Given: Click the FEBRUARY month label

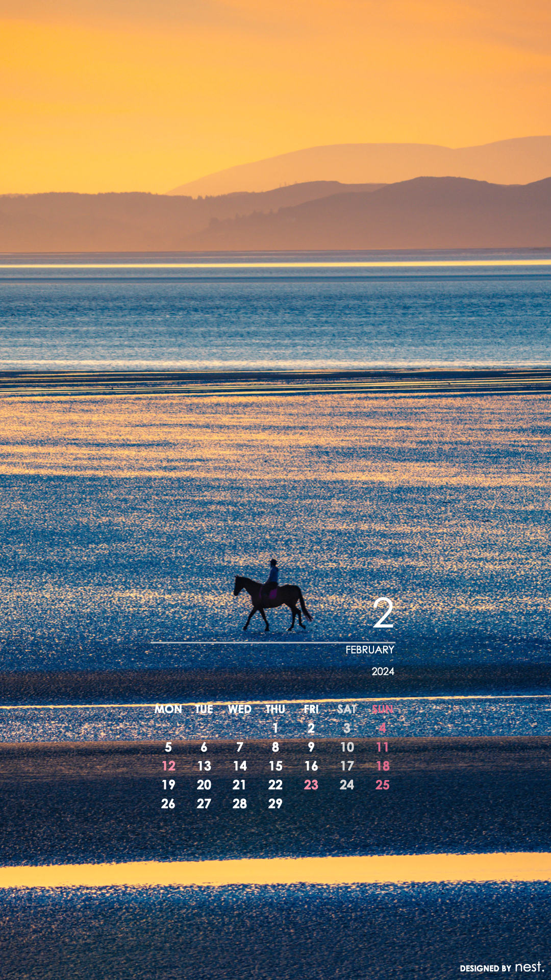Looking at the screenshot, I should (x=370, y=650).
